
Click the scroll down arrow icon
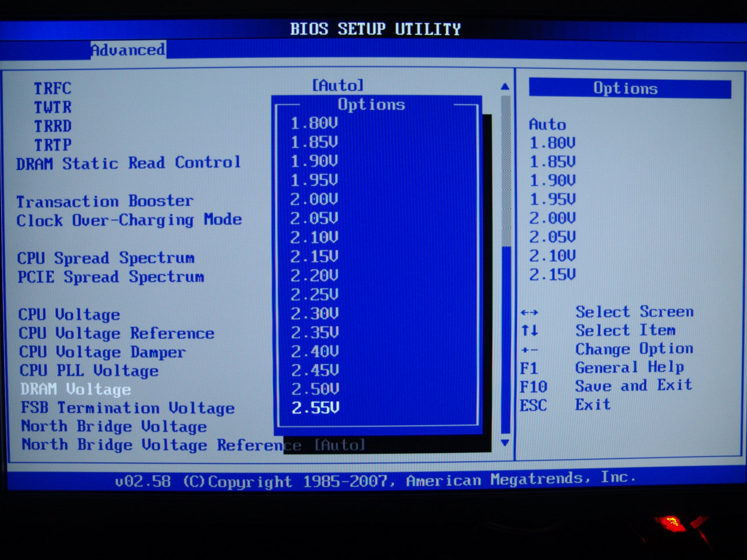505,443
